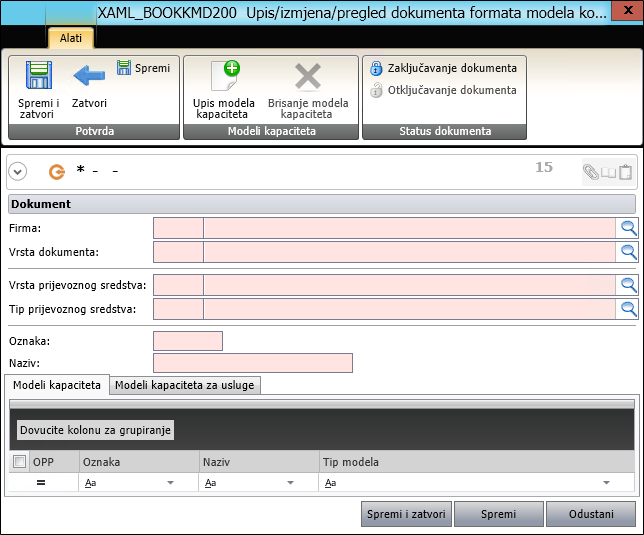Viewport: 644px width, 535px height.
Task: Open the Alati ribbon tab
Action: click(71, 38)
